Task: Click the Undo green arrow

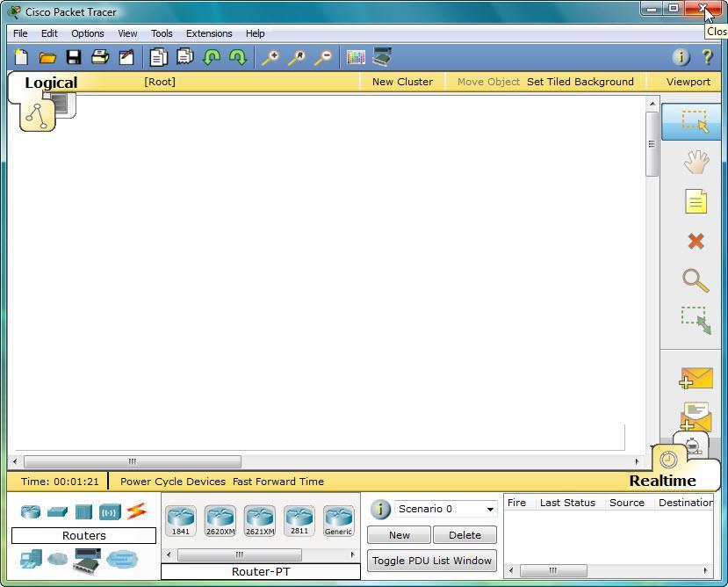Action: point(212,58)
